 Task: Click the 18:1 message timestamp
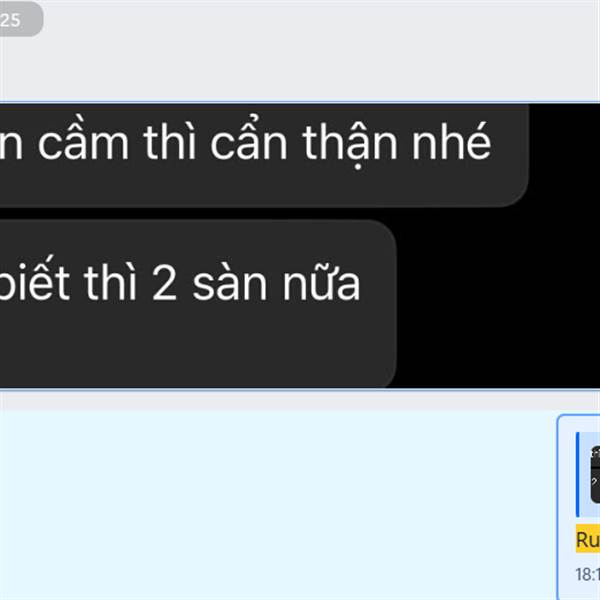(x=588, y=574)
